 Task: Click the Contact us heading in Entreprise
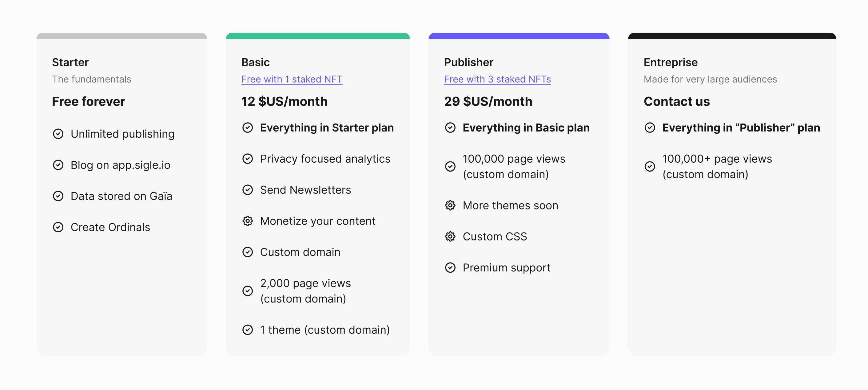click(x=677, y=102)
